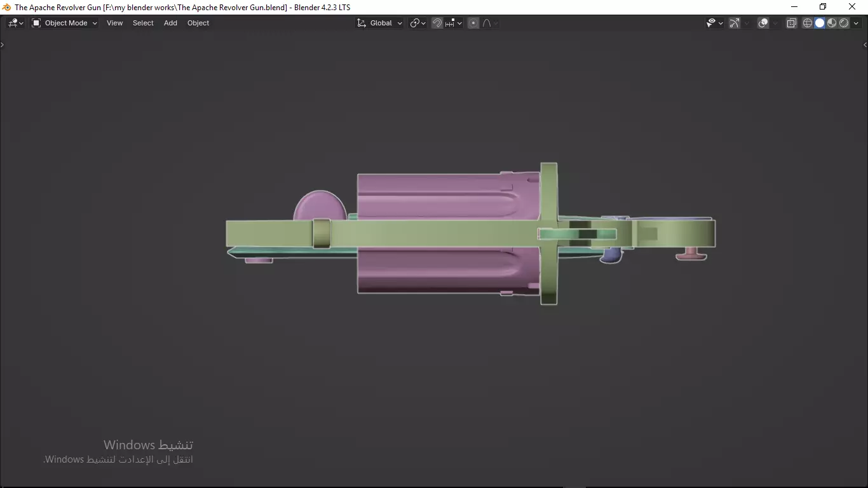868x488 pixels.
Task: Toggle X-ray mode
Action: [x=791, y=23]
